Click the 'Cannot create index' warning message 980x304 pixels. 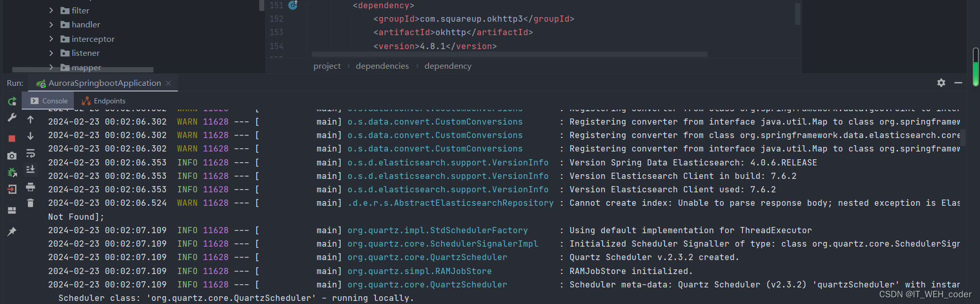click(765, 203)
